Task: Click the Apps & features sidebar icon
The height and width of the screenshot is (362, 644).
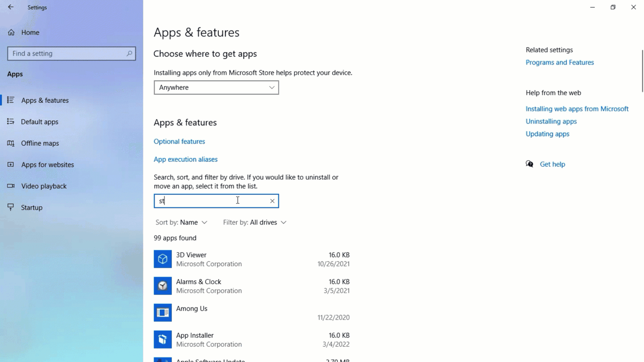Action: (11, 100)
